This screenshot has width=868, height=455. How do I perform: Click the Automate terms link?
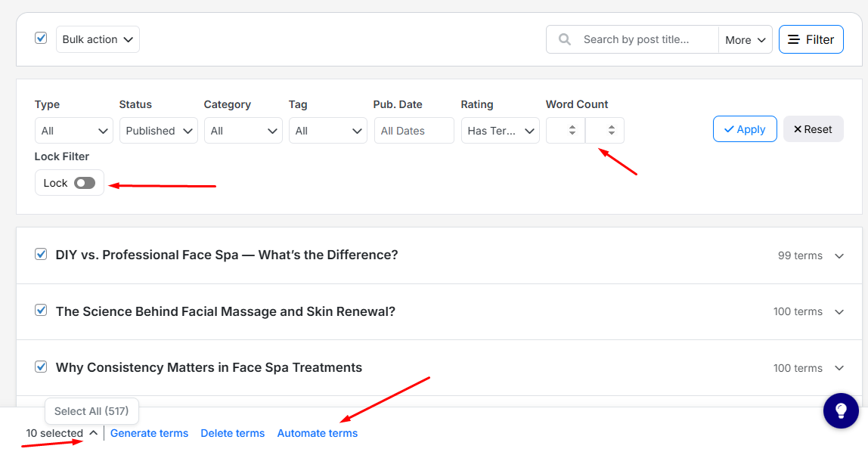point(317,433)
